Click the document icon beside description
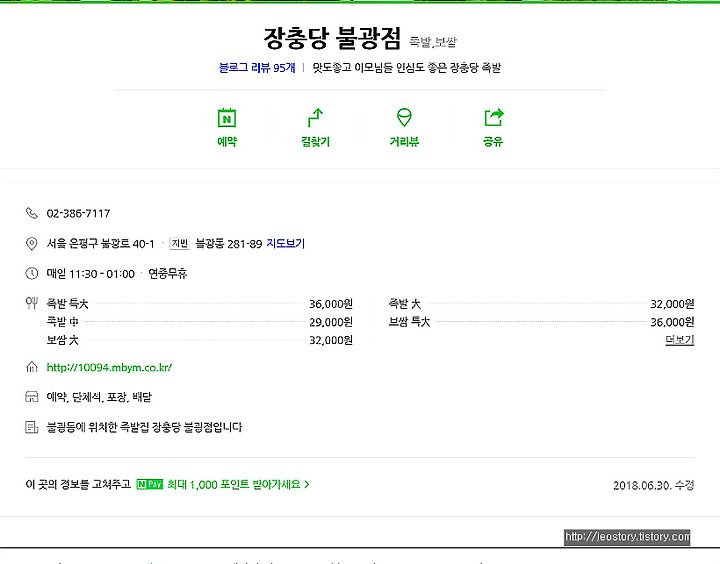Screen dimensions: 720x564 coord(31,428)
